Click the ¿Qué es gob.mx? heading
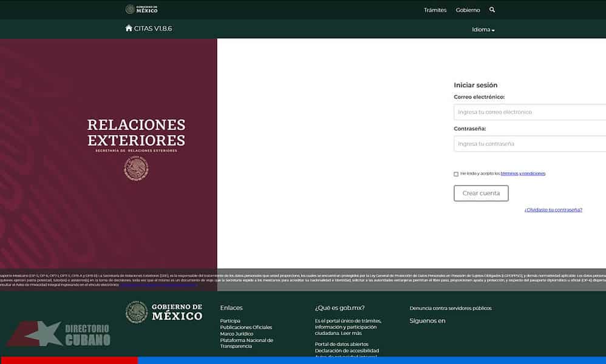 tap(339, 308)
